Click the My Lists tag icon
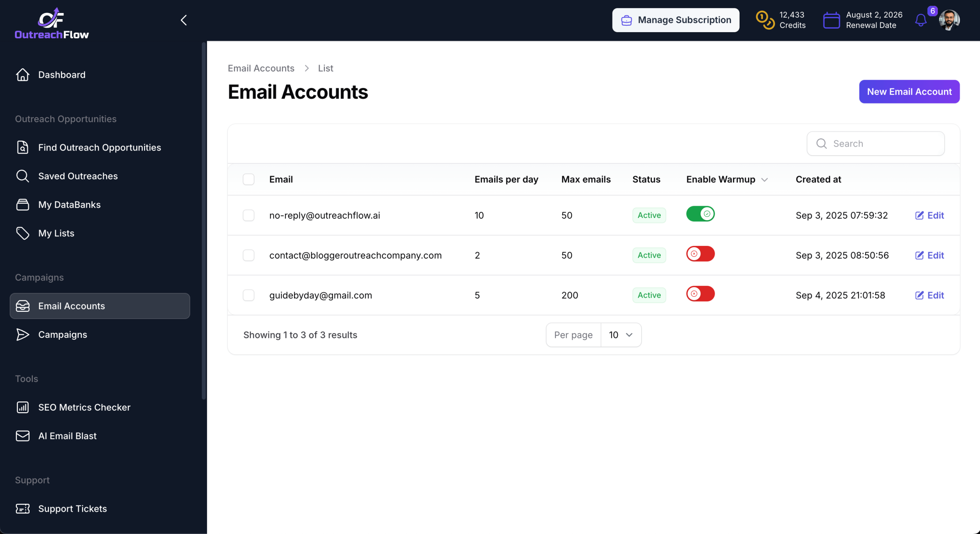 [x=23, y=233]
